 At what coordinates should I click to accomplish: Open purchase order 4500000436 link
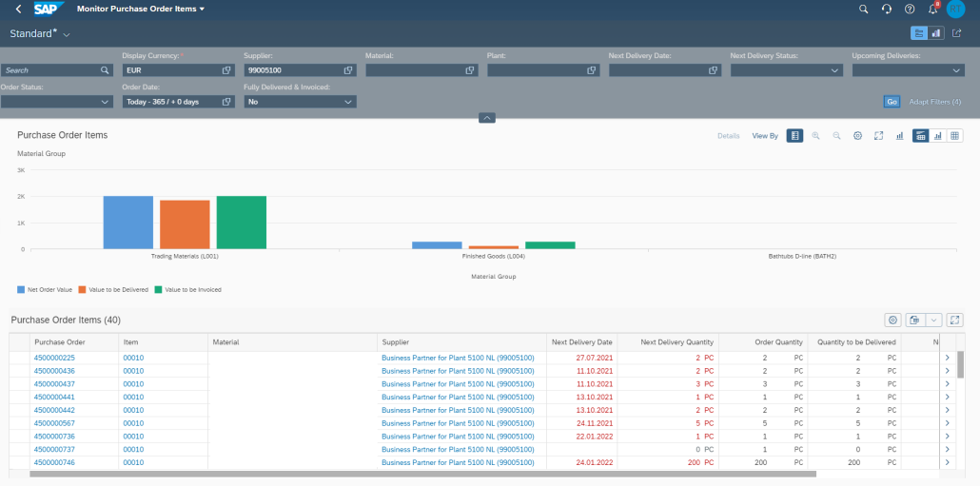(54, 371)
